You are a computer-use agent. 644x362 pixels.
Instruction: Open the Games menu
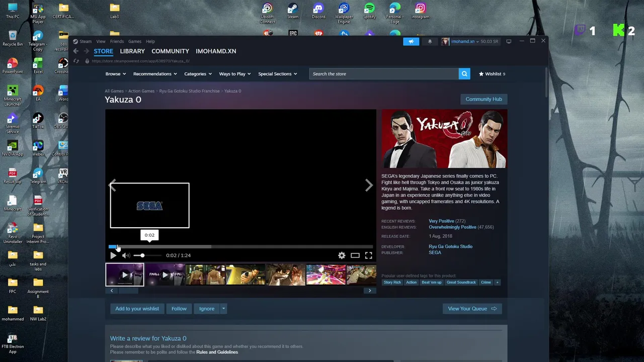(x=135, y=41)
